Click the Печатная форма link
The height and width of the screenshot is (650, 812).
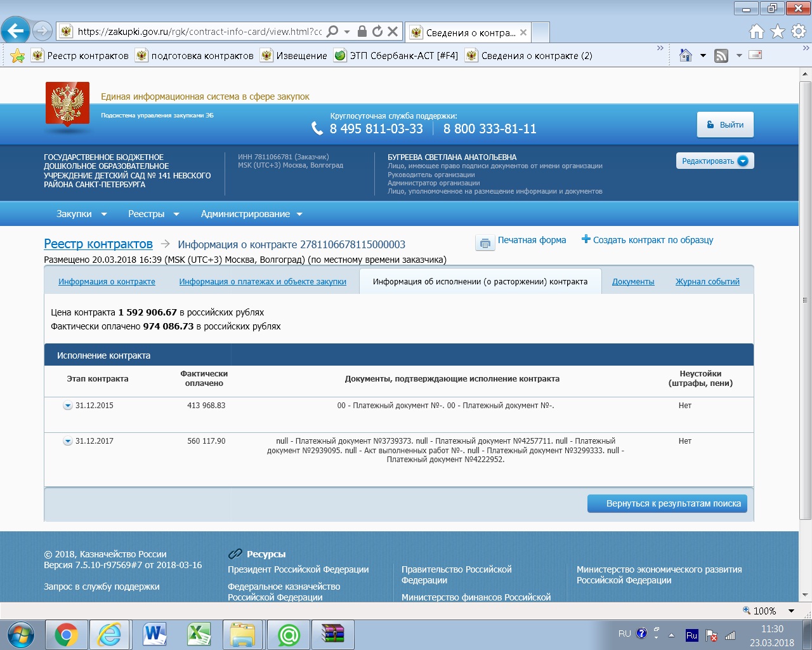coord(532,240)
